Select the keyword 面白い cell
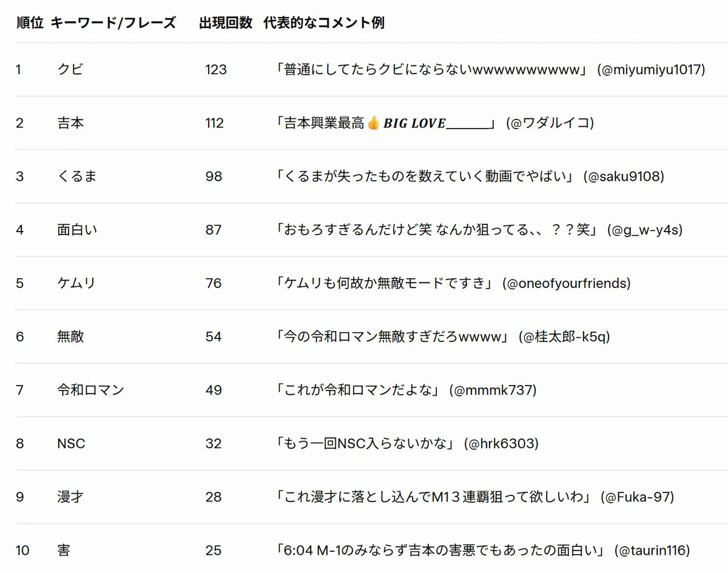This screenshot has width=728, height=573. coord(77,230)
